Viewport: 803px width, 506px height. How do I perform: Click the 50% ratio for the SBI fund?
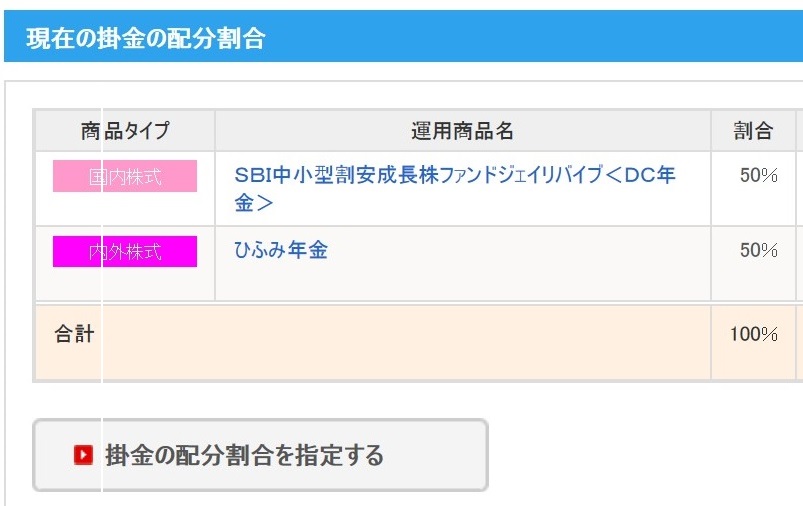pos(758,175)
